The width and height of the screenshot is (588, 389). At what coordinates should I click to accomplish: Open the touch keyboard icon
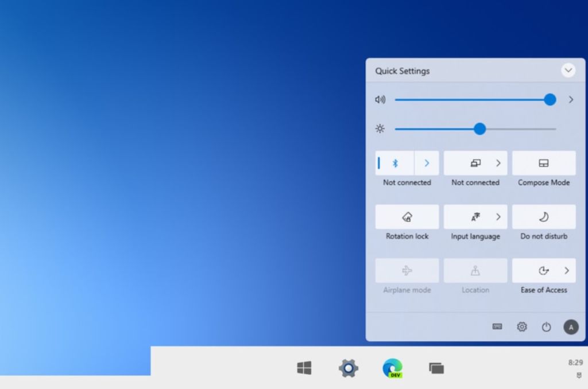tap(497, 326)
